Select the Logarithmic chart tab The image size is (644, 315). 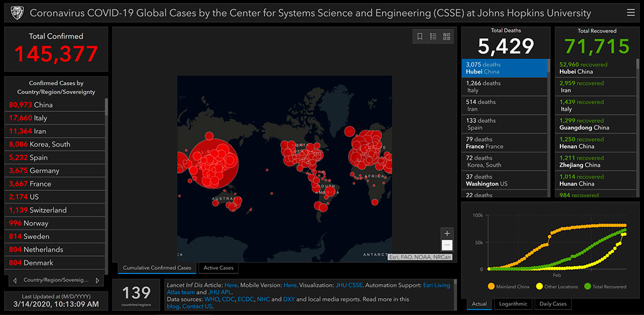tap(513, 304)
